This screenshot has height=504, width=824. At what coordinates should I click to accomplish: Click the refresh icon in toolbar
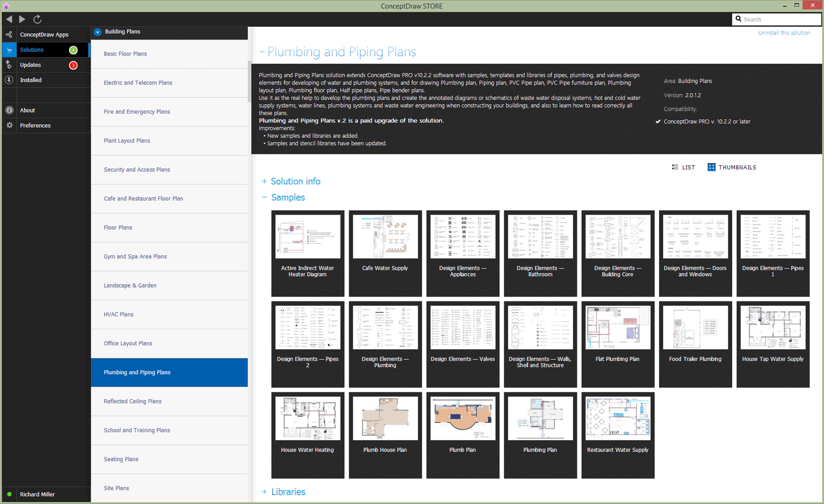click(37, 19)
